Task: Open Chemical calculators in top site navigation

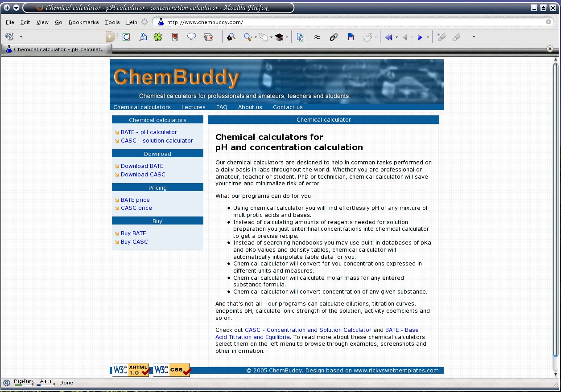Action: pyautogui.click(x=142, y=107)
